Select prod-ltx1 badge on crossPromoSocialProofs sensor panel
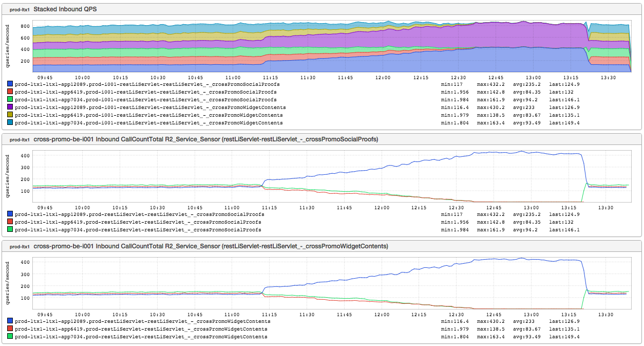Viewport: 644px width, 346px height. click(18, 140)
